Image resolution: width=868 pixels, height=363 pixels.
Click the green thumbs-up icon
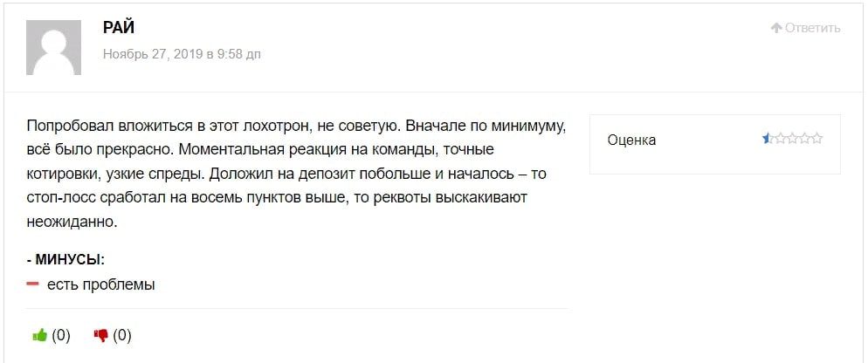coord(39,335)
